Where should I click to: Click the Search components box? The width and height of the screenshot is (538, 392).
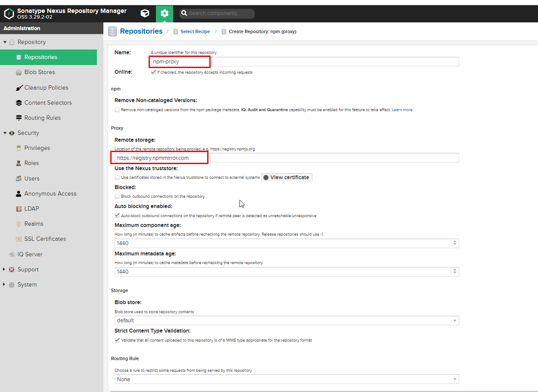tap(217, 13)
